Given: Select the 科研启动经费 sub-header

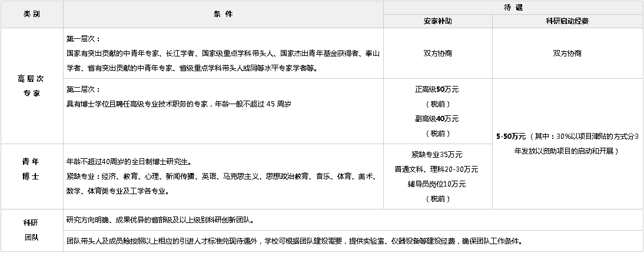Looking at the screenshot, I should [x=567, y=21].
